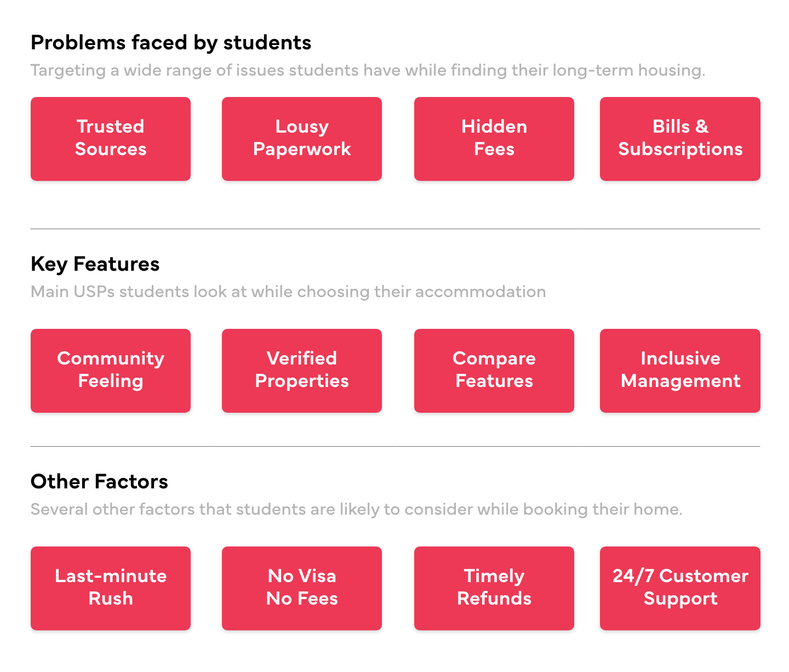This screenshot has width=789, height=672.
Task: Open the Hidden Fees card
Action: click(494, 139)
